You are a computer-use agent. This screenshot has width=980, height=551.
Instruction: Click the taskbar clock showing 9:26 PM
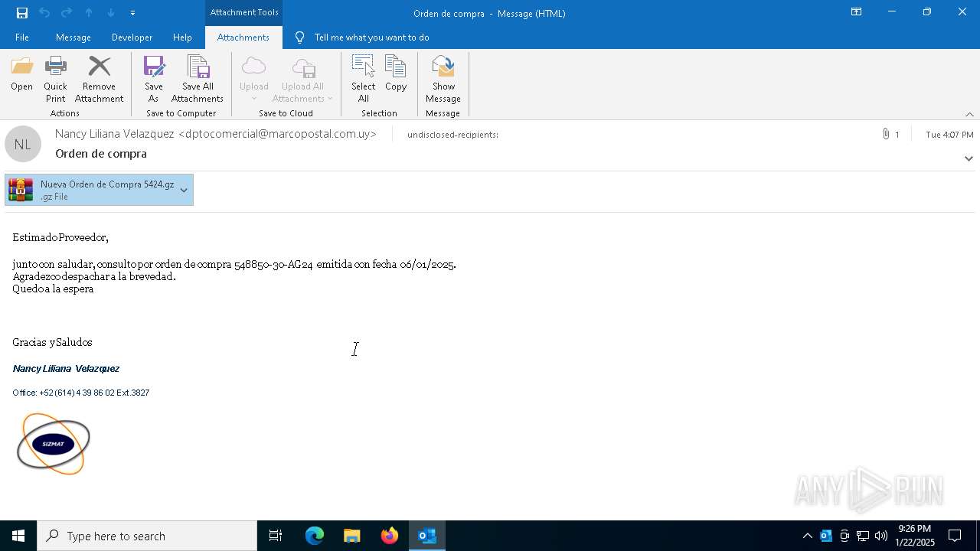pyautogui.click(x=915, y=536)
